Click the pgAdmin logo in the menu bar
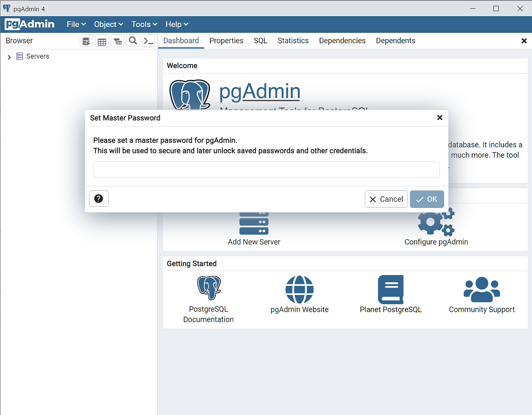The image size is (532, 415). tap(30, 24)
